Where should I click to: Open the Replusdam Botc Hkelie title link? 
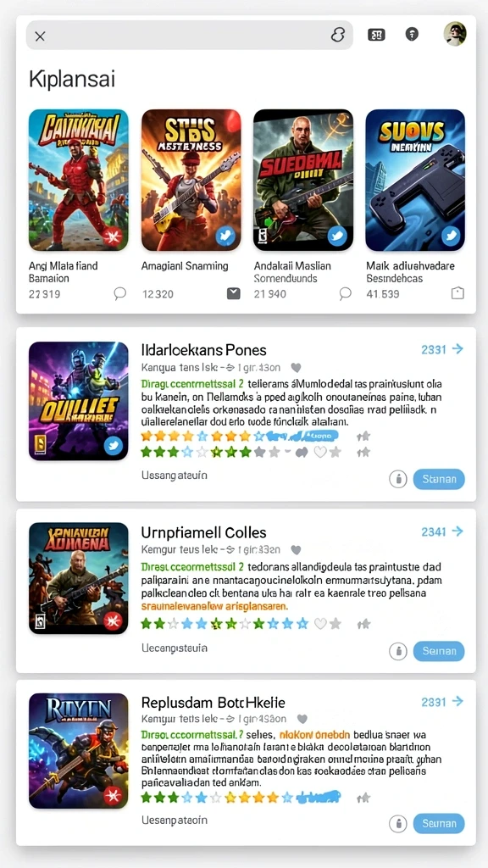point(213,703)
